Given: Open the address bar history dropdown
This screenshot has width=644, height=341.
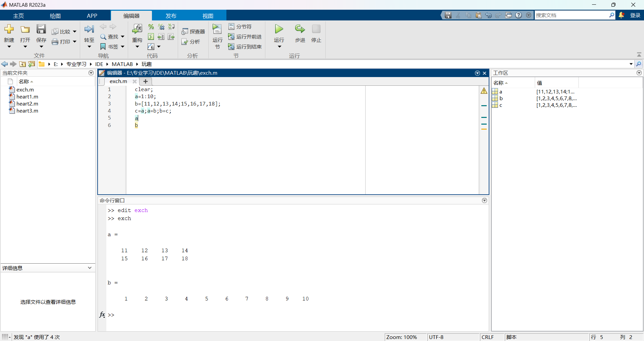Looking at the screenshot, I should click(x=631, y=64).
